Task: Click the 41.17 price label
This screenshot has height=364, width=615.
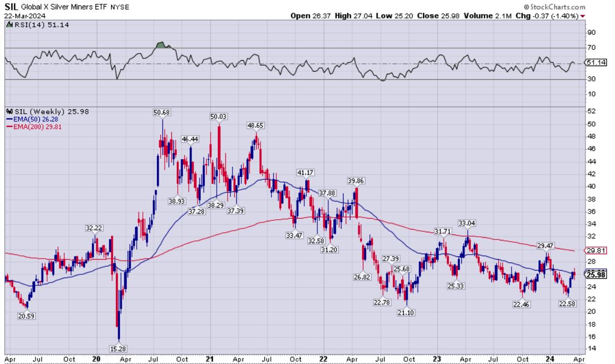Action: [305, 172]
